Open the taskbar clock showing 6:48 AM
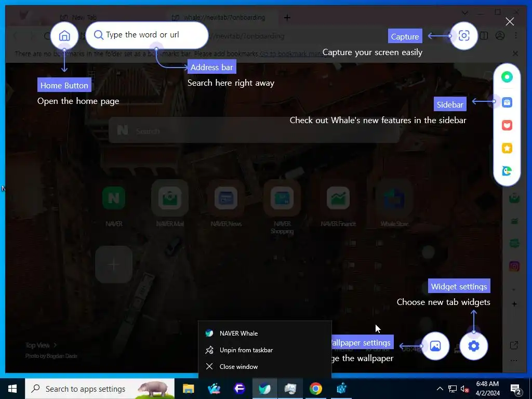 [487, 389]
